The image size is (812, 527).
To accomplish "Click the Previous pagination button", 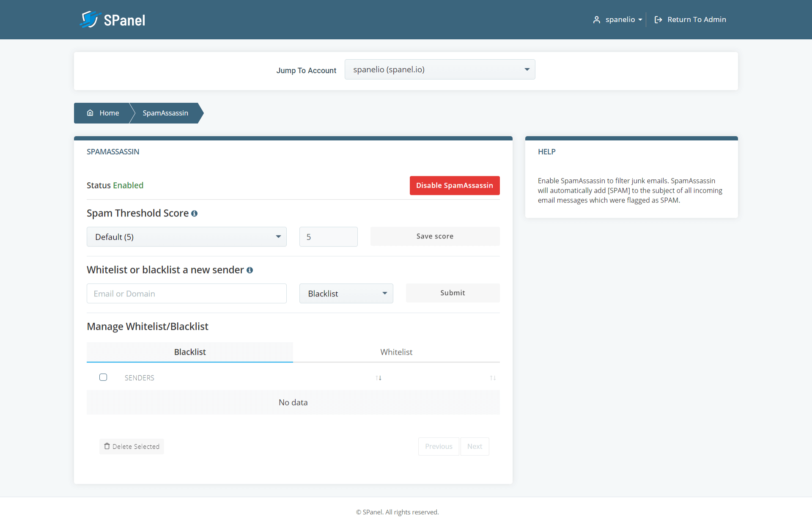I will tap(439, 446).
